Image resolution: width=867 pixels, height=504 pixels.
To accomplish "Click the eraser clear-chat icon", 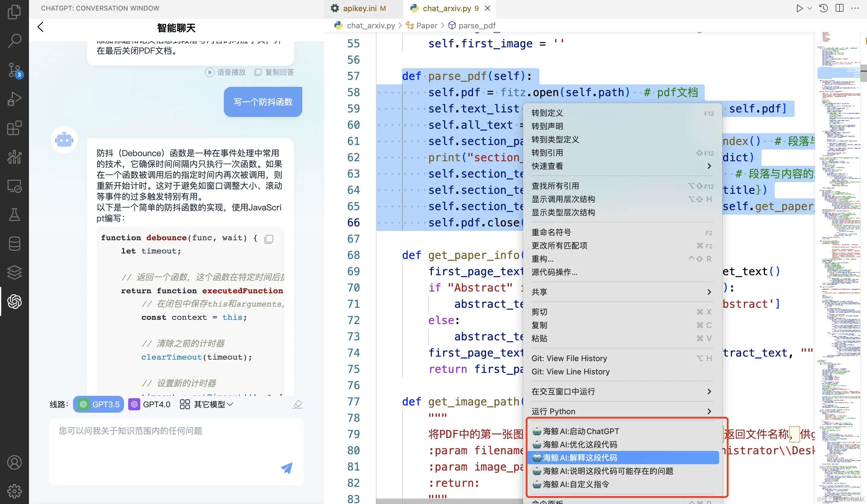I will click(x=297, y=404).
